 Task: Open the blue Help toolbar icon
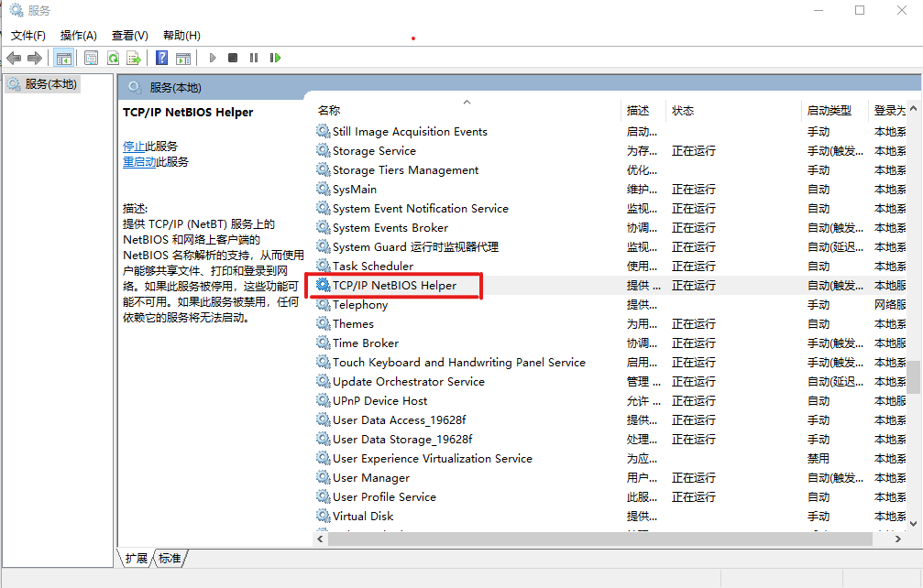(x=161, y=58)
